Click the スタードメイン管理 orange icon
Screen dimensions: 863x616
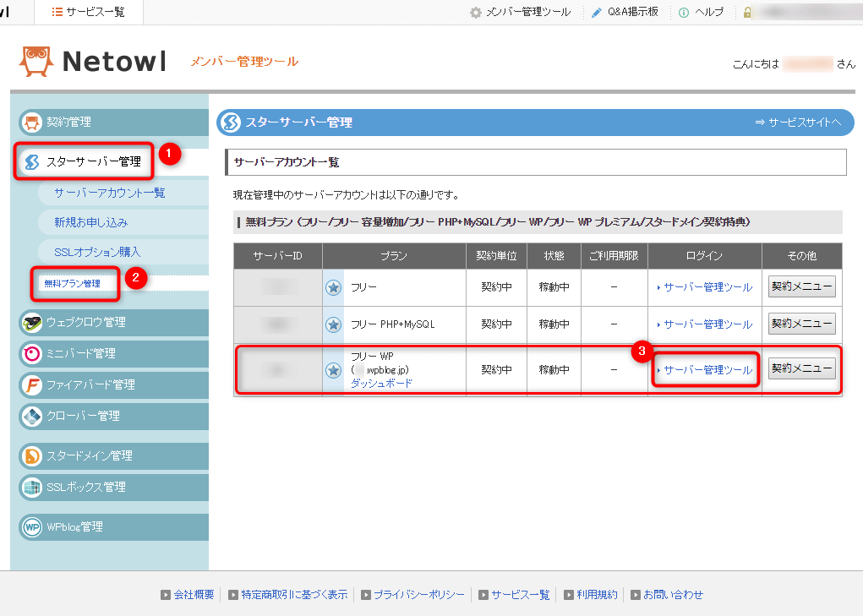pos(32,455)
